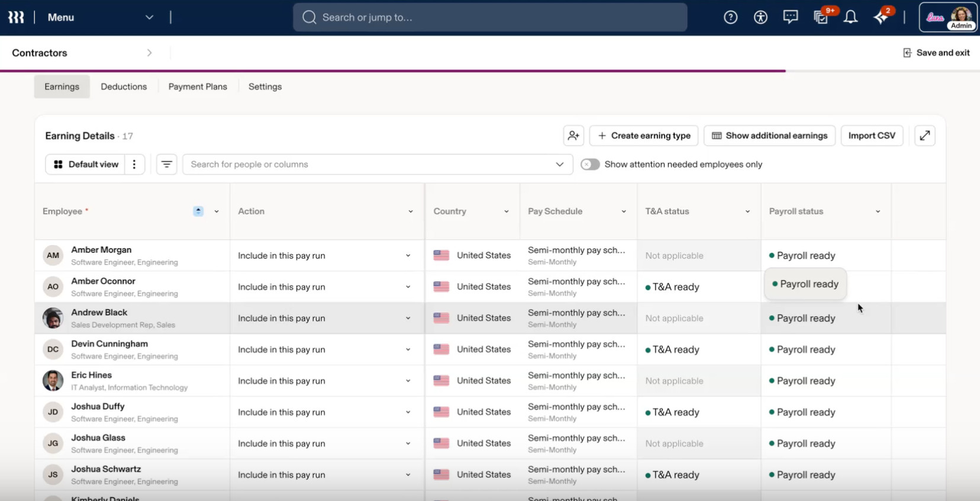Open the help question mark icon
Viewport: 980px width, 501px height.
tap(730, 18)
